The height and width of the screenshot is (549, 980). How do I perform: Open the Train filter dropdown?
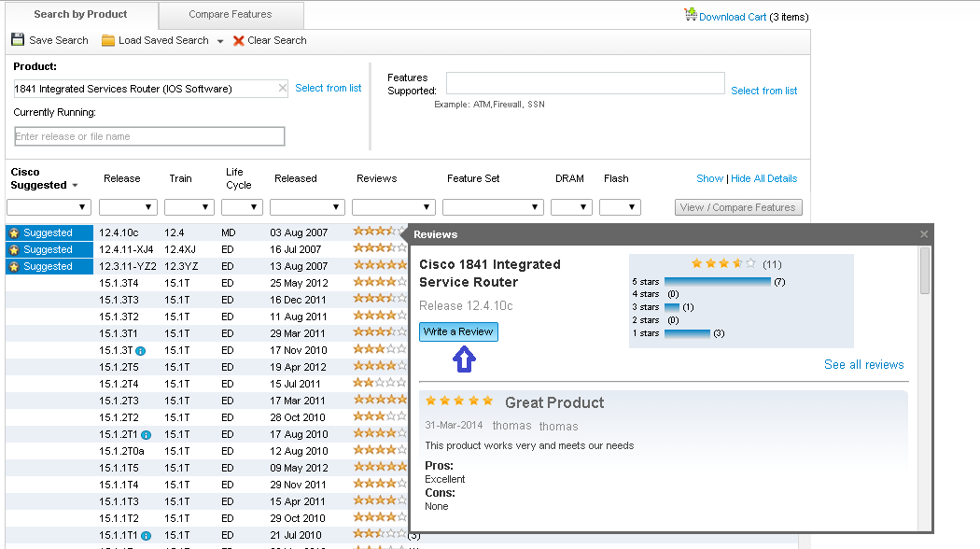click(x=189, y=207)
